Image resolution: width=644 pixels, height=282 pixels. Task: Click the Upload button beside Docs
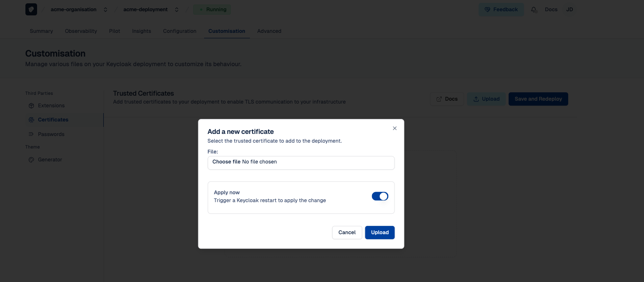(486, 99)
